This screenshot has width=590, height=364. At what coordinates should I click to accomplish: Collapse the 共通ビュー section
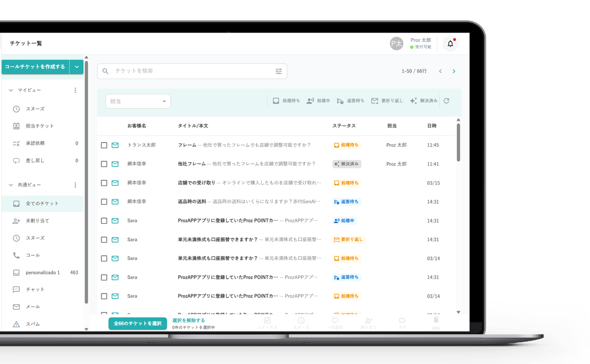(x=11, y=185)
